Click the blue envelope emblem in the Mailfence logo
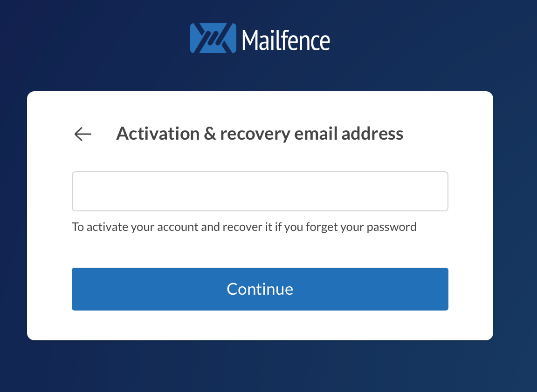This screenshot has width=537, height=392. (x=212, y=37)
